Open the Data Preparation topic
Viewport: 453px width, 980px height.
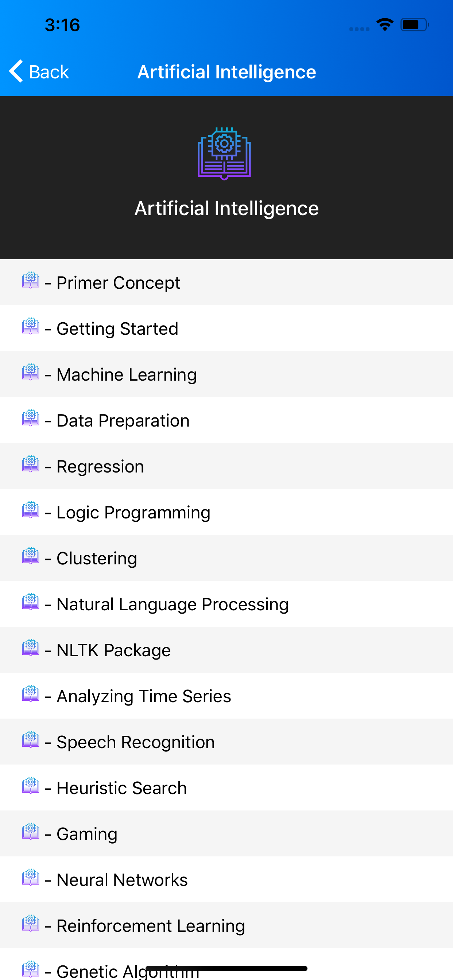pyautogui.click(x=122, y=420)
